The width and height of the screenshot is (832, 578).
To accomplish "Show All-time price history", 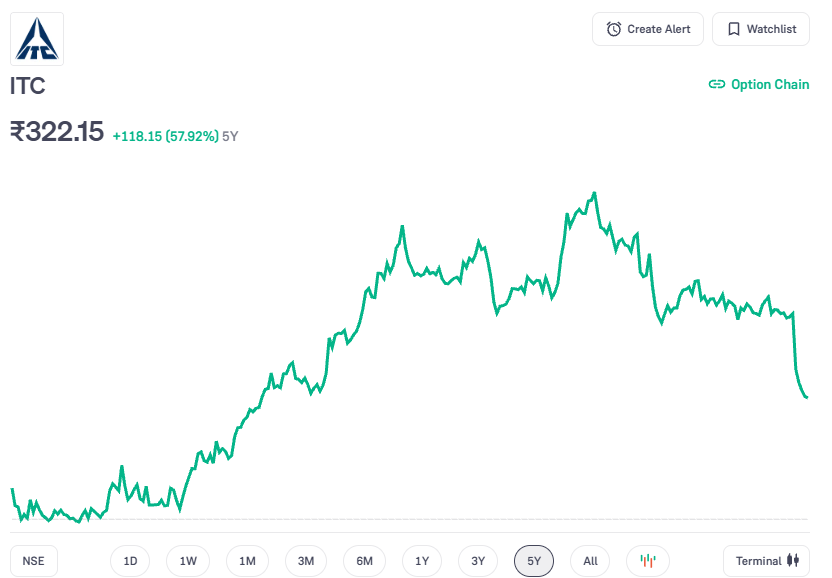I will pyautogui.click(x=590, y=561).
